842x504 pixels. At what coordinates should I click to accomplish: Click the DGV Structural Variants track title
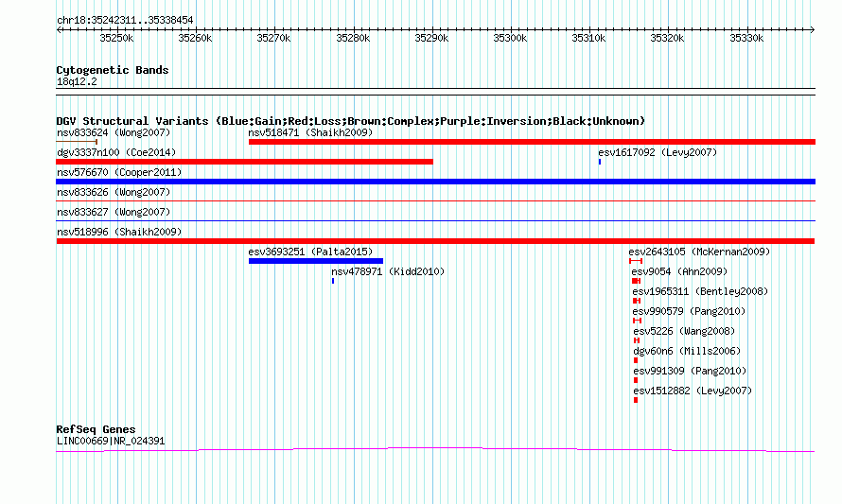click(350, 121)
